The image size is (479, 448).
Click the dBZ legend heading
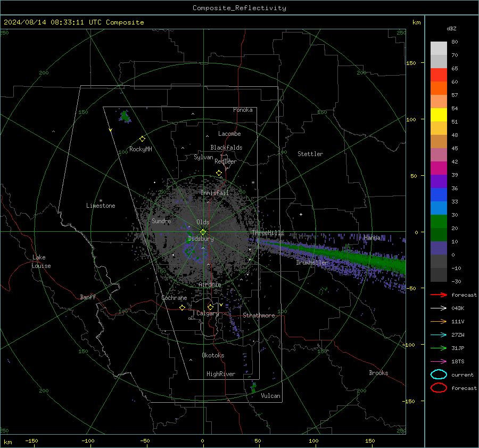451,28
